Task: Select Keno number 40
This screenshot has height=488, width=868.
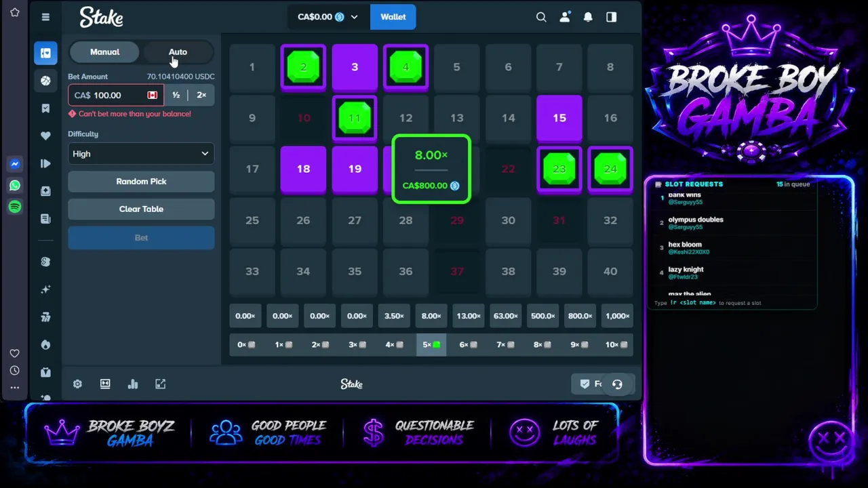Action: 610,271
